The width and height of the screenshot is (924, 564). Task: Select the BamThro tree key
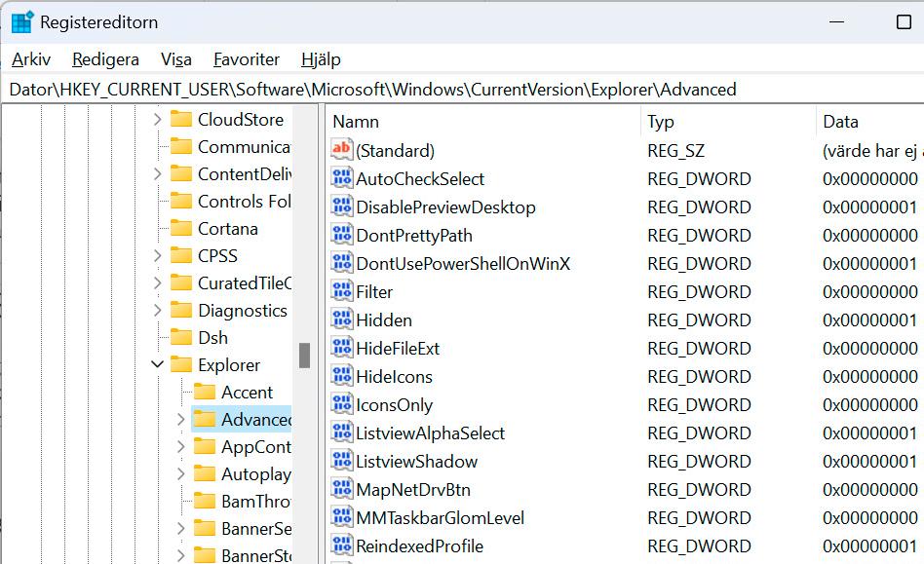coord(255,501)
